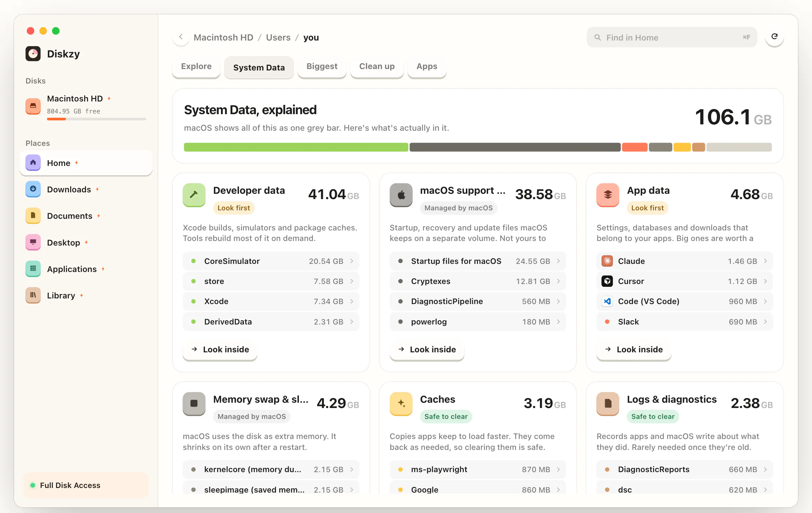Click the VS Code app icon

607,301
